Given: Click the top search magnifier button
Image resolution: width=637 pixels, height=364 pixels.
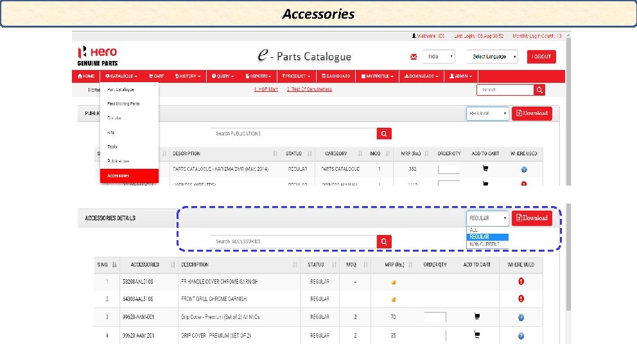Looking at the screenshot, I should (x=539, y=90).
